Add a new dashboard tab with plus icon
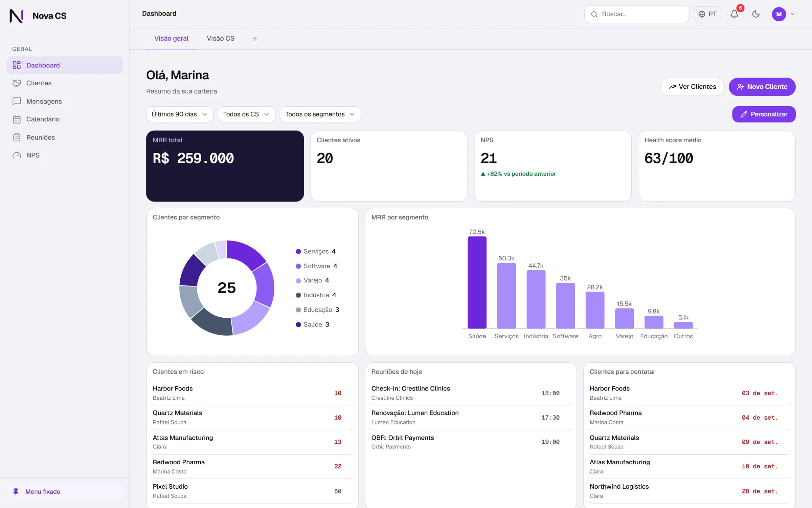Viewport: 812px width, 508px height. 255,39
